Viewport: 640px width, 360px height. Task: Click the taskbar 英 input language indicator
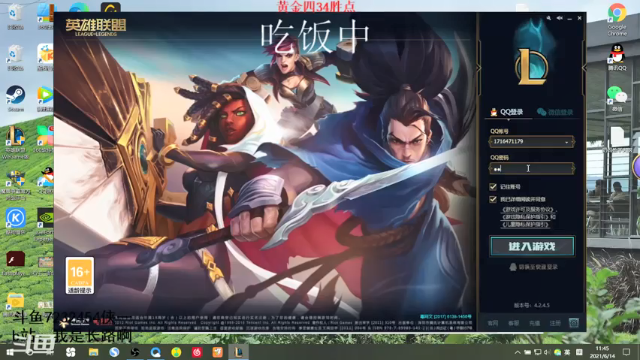pyautogui.click(x=567, y=352)
